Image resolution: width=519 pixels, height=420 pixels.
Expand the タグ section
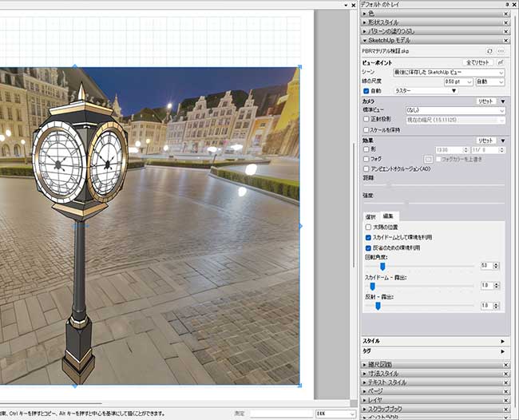tap(503, 351)
